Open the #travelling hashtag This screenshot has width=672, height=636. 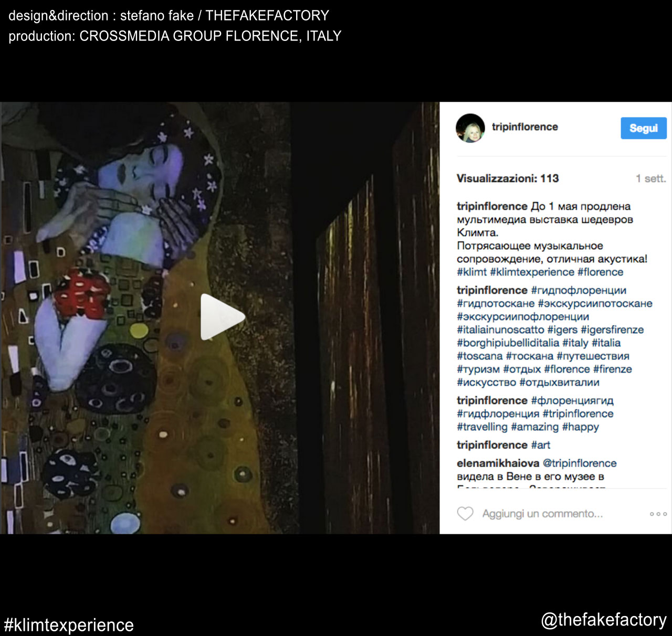pyautogui.click(x=482, y=427)
